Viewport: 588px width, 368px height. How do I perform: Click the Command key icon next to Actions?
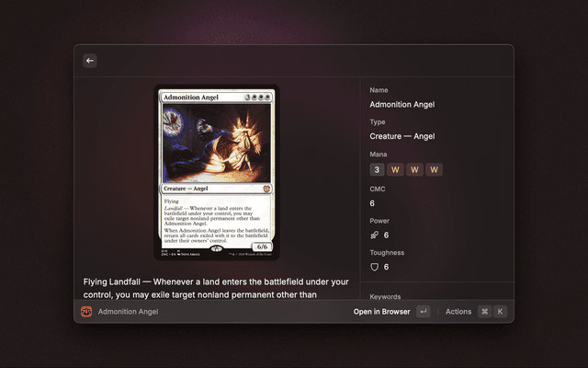tap(484, 312)
